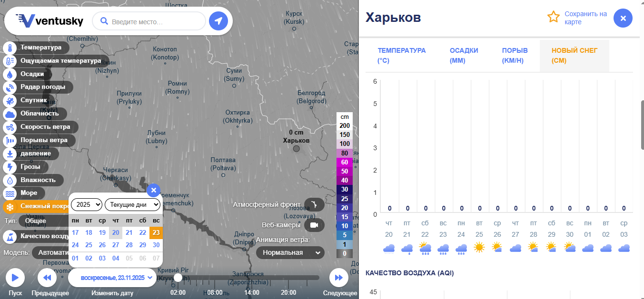Click the timeline slider handle
644x299 pixels.
pyautogui.click(x=178, y=278)
